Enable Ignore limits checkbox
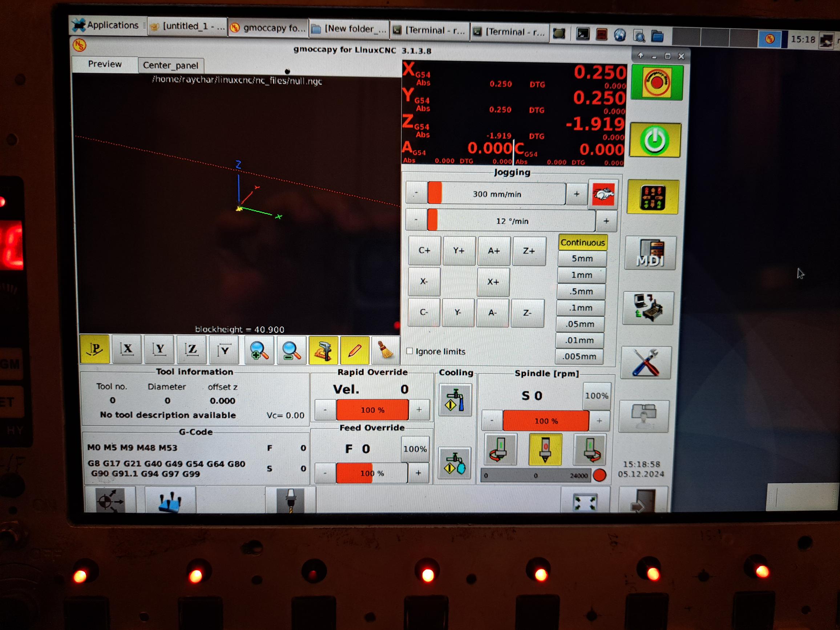Image resolution: width=840 pixels, height=630 pixels. [x=409, y=351]
